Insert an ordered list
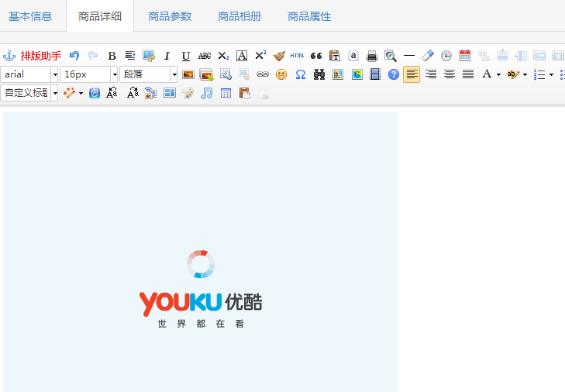This screenshot has height=392, width=565. point(539,74)
